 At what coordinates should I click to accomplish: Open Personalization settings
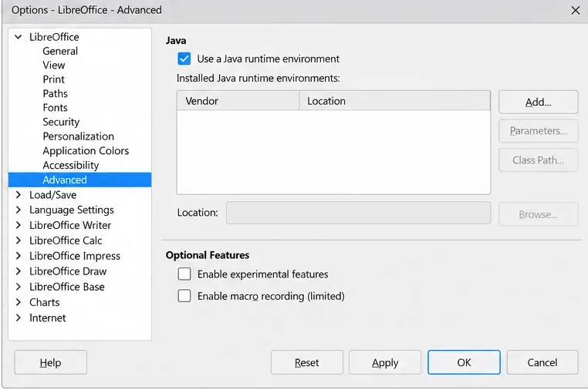coord(79,136)
